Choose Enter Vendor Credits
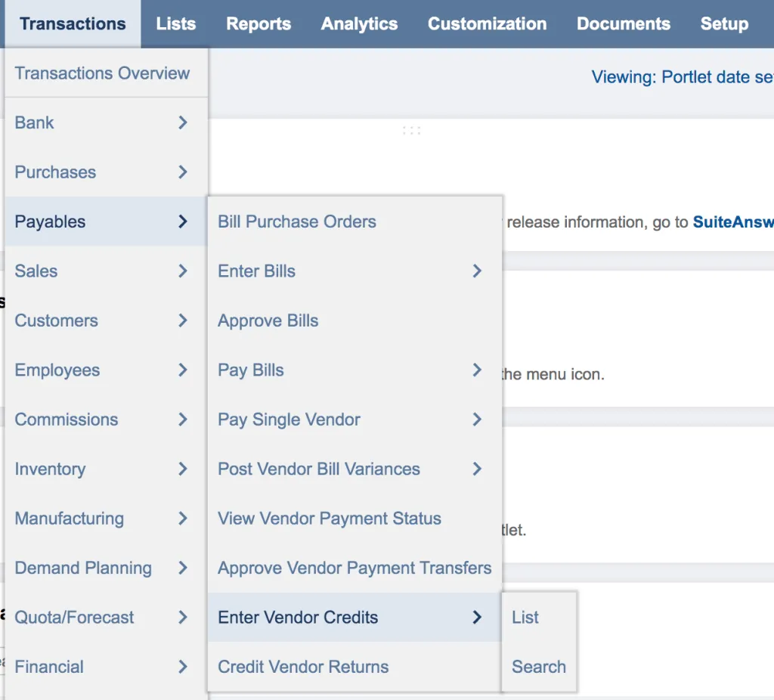774x700 pixels. pos(354,617)
